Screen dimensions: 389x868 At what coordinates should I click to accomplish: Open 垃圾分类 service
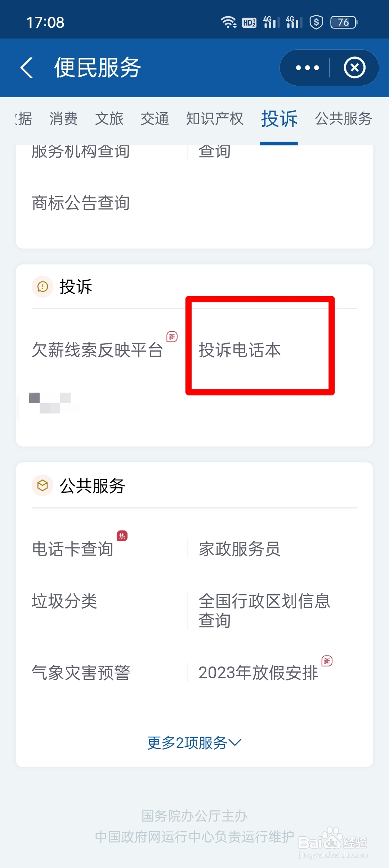[x=64, y=601]
